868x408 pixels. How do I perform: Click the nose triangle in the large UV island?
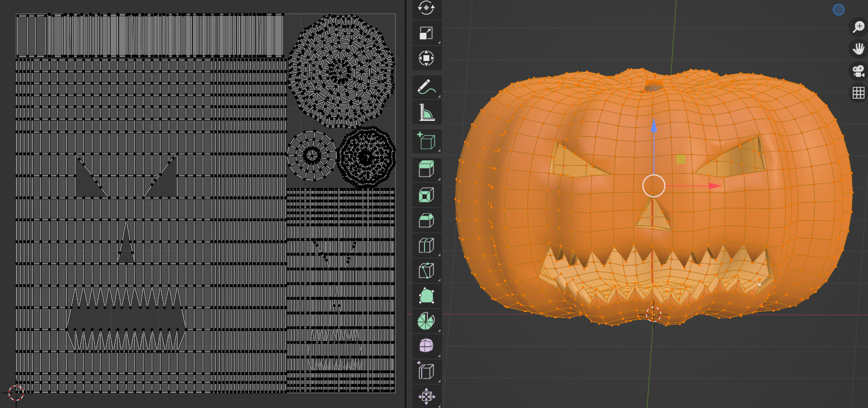126,242
